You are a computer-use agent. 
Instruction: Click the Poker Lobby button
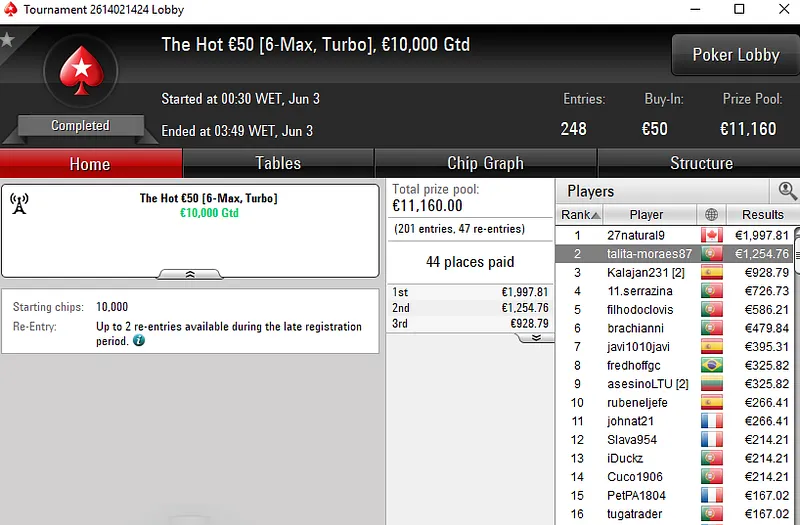point(735,55)
